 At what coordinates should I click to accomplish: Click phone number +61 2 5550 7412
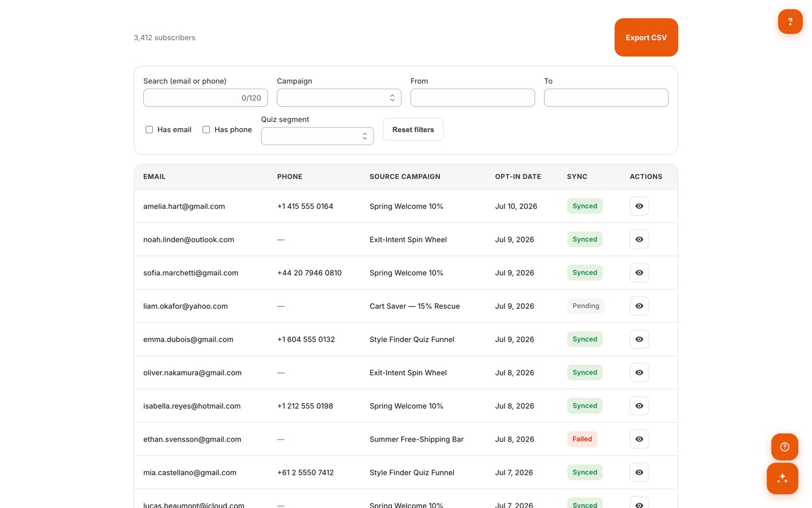click(x=306, y=472)
